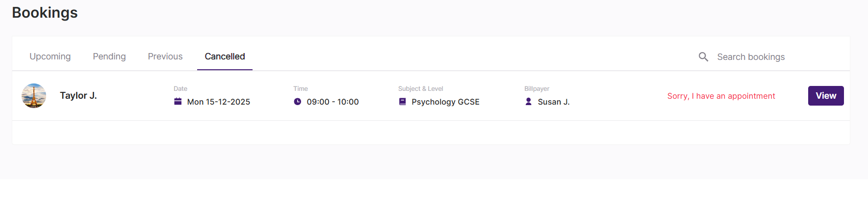Viewport: 868px width, 222px height.
Task: Click the person icon beside Susan J.
Action: (529, 102)
